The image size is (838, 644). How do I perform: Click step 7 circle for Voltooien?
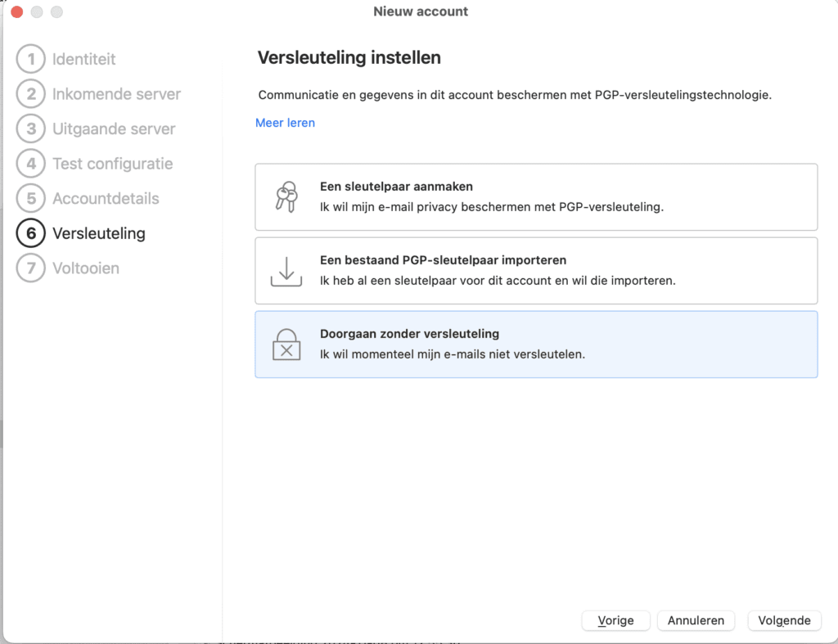(30, 268)
